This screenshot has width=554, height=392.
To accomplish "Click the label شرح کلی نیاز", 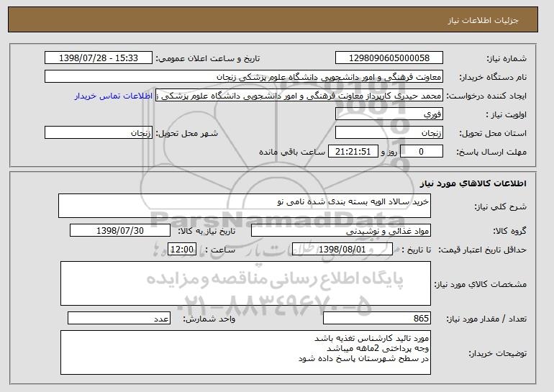I will pos(501,206).
